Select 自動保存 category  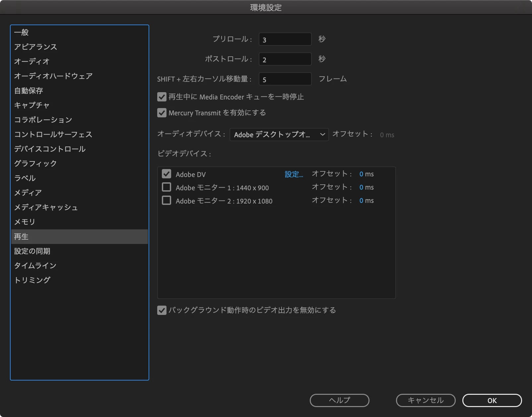tap(79, 91)
